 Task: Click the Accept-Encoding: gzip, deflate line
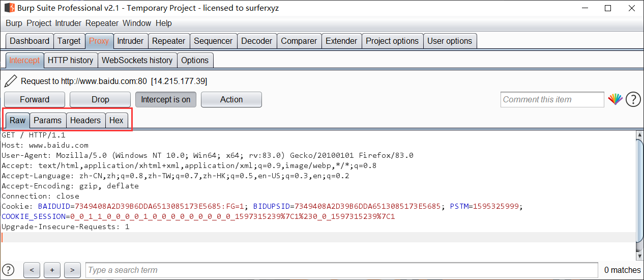click(70, 186)
